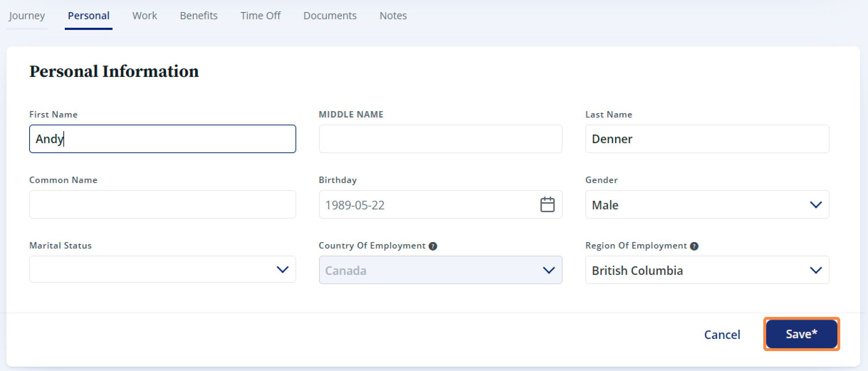Viewport: 868px width, 371px height.
Task: Switch to the Journey tab
Action: coord(27,16)
